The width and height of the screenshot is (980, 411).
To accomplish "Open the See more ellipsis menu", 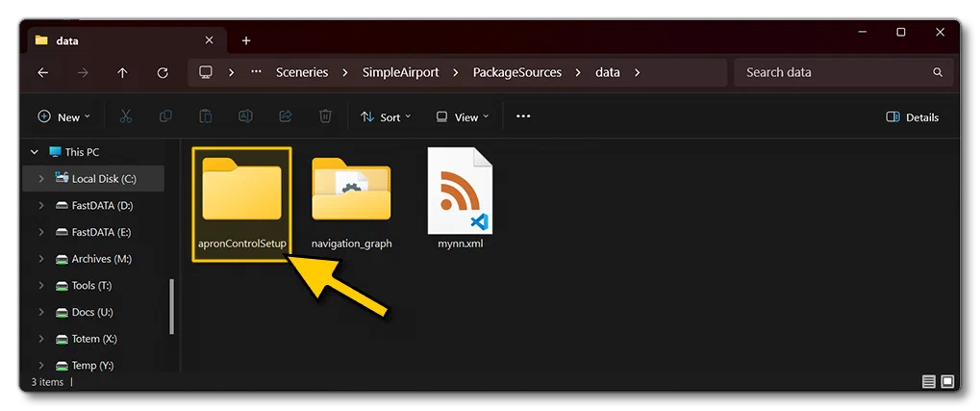I will 523,116.
